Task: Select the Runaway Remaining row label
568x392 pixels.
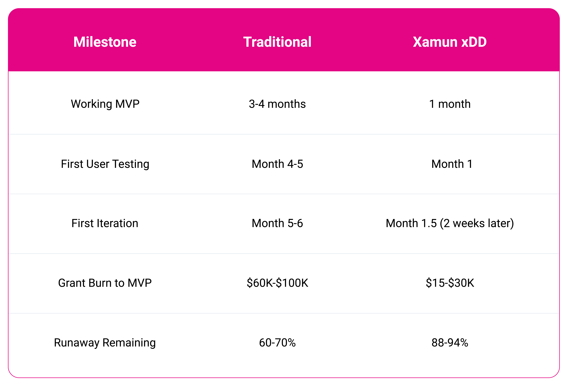Action: (105, 343)
